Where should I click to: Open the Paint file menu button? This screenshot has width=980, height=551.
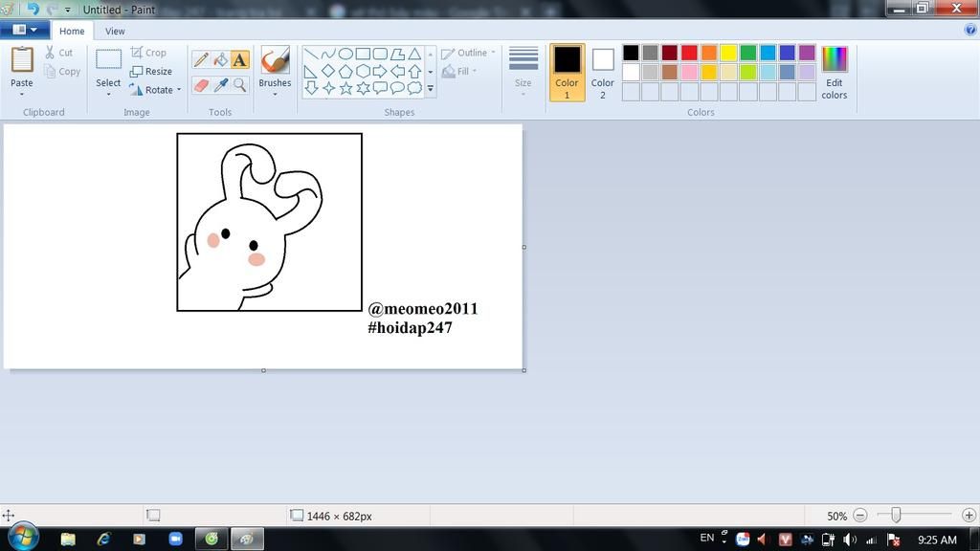[25, 30]
